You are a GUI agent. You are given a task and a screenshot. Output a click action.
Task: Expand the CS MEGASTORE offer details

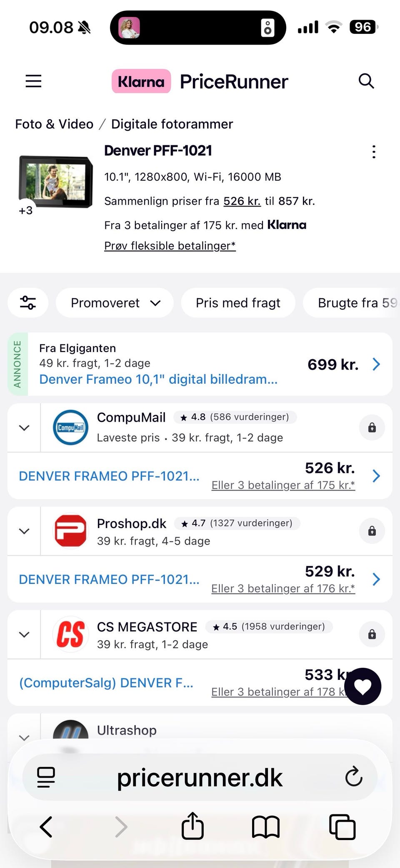point(24,634)
